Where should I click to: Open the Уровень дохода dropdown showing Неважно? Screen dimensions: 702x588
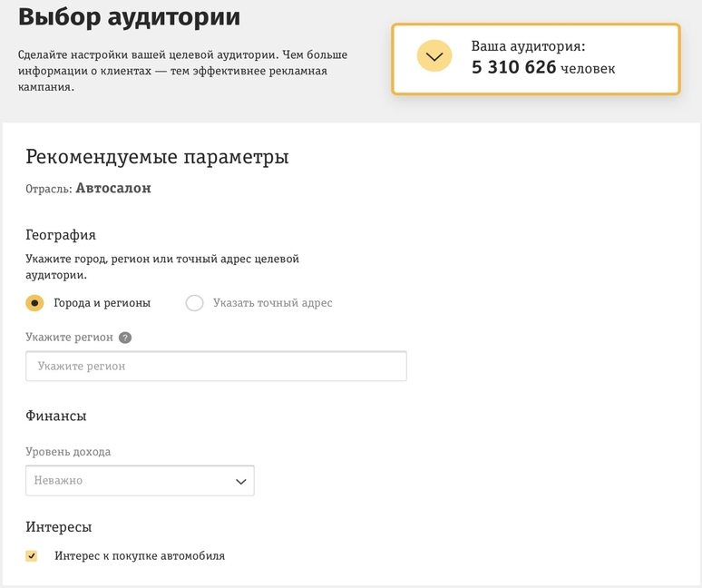(x=140, y=481)
